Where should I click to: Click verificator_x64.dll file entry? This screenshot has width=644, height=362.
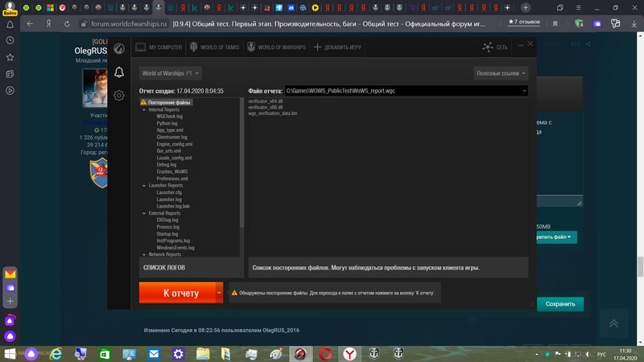[266, 101]
